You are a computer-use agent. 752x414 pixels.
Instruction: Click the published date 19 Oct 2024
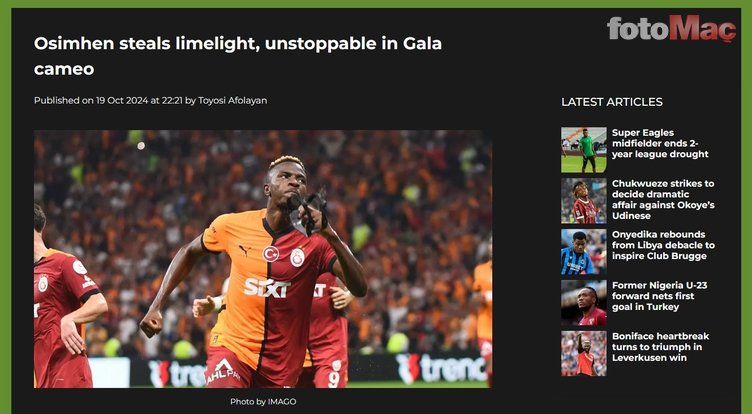coord(122,100)
